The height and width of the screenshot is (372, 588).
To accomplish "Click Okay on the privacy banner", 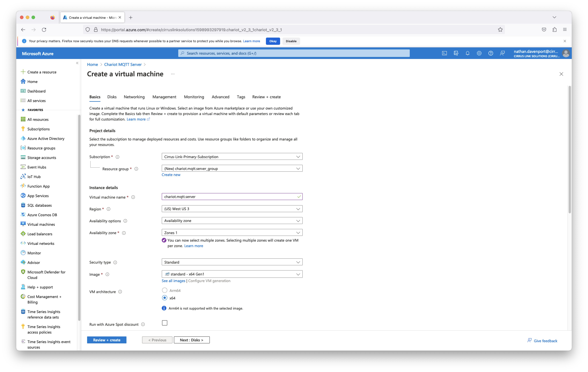I will (273, 41).
